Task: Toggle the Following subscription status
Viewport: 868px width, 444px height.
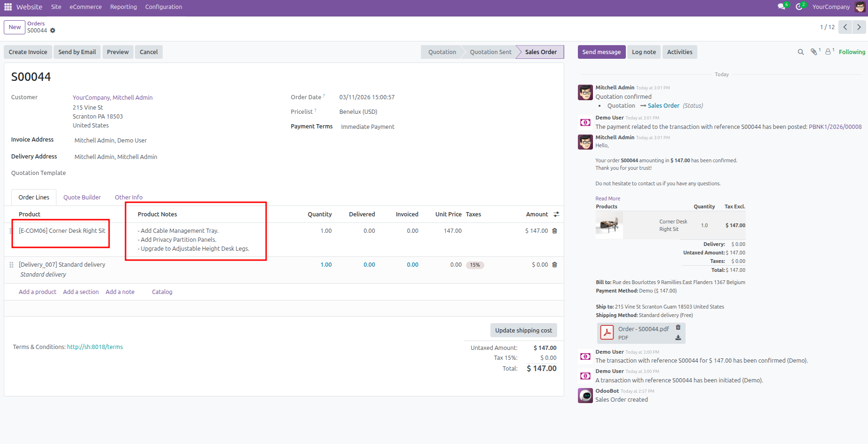Action: [852, 52]
